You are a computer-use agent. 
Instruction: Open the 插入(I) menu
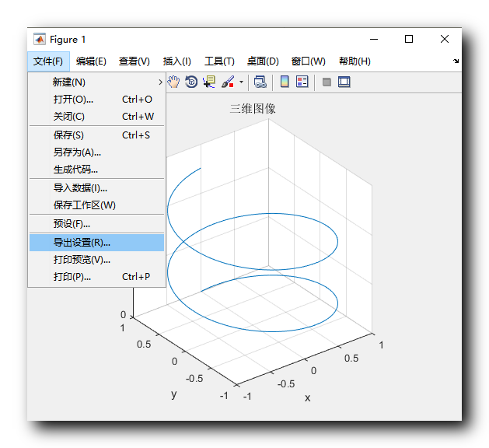tap(176, 61)
